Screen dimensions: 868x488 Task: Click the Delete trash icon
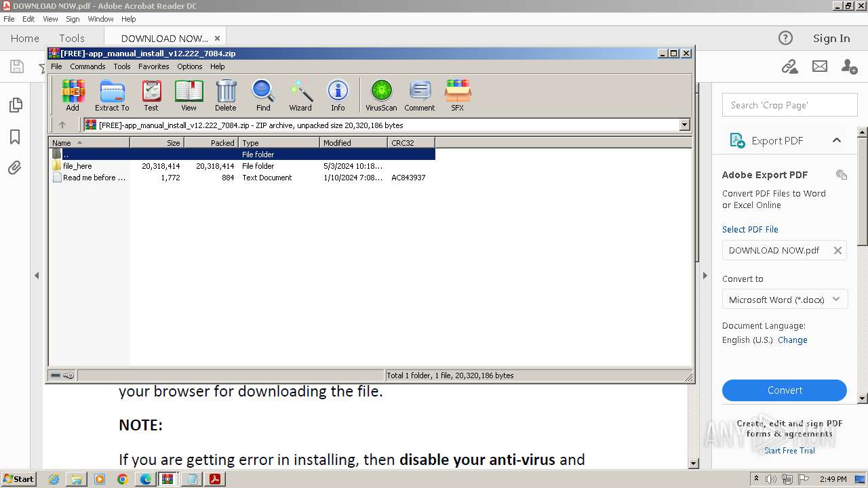click(226, 95)
